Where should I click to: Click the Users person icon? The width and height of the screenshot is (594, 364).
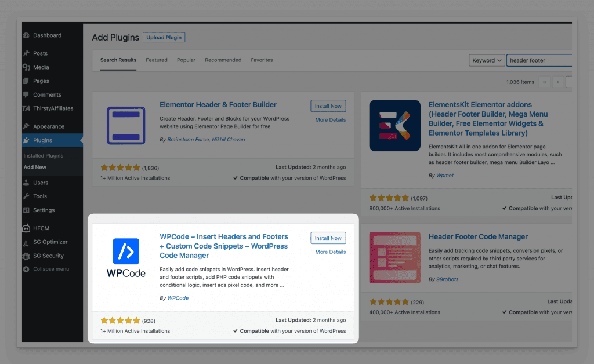[26, 183]
